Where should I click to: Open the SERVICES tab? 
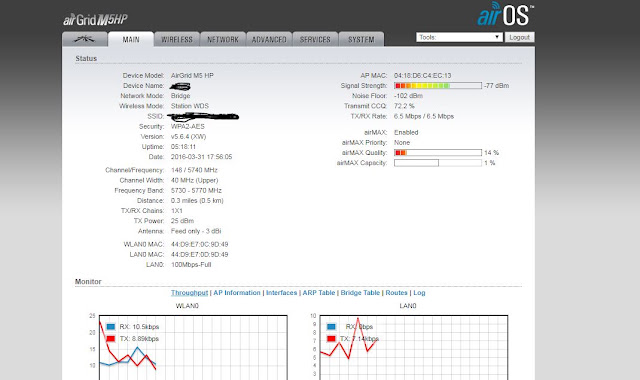tap(315, 39)
